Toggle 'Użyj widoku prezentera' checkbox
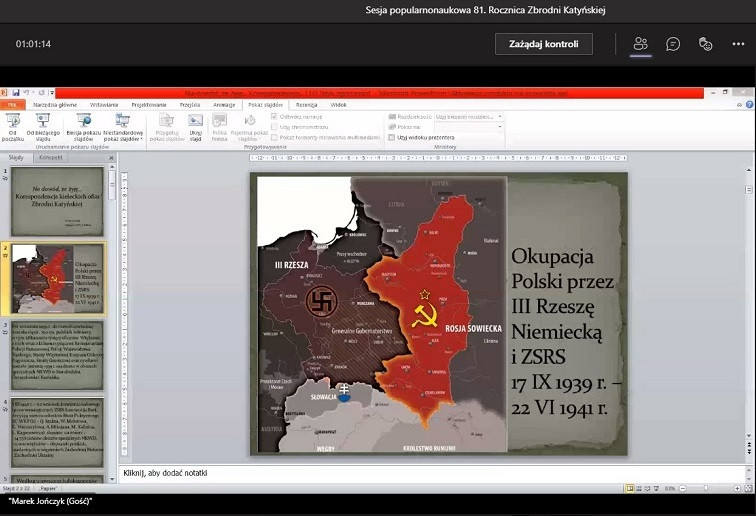The image size is (756, 516). [x=392, y=137]
